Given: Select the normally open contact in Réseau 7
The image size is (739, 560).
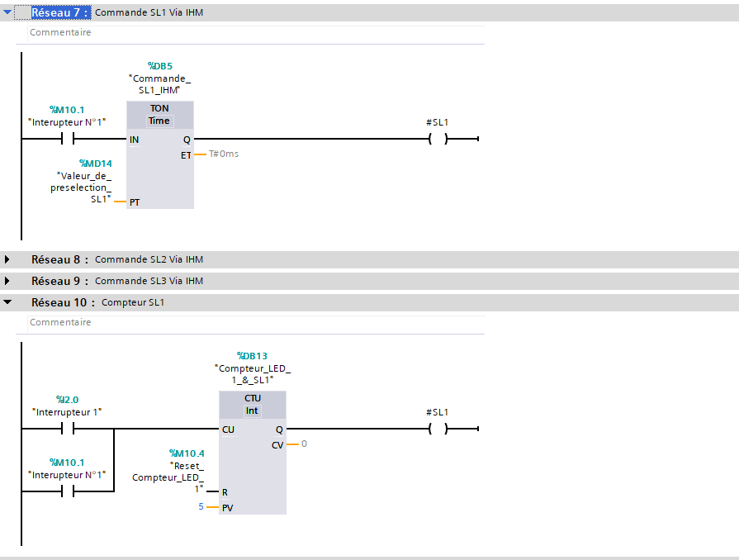Looking at the screenshot, I should (x=68, y=140).
